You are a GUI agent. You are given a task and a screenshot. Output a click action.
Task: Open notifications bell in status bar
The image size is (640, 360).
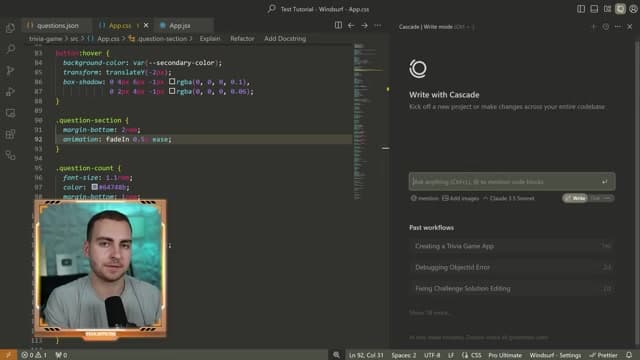(x=629, y=355)
